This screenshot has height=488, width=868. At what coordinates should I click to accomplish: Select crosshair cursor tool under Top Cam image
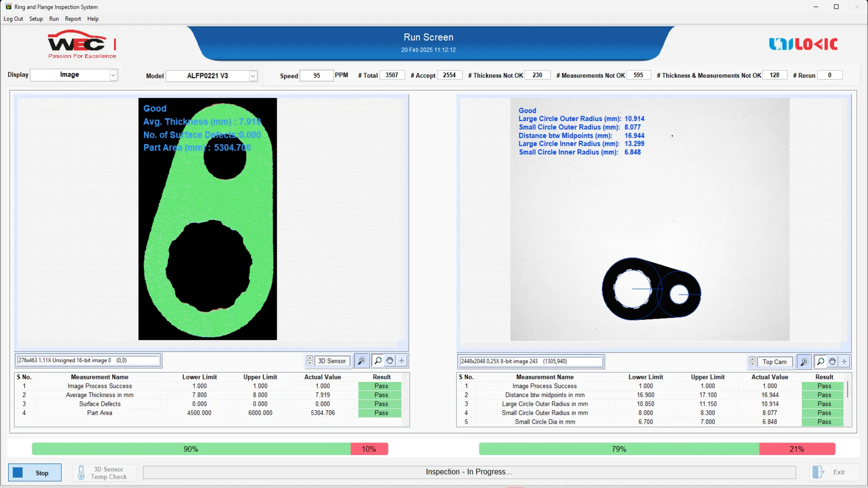click(x=844, y=361)
